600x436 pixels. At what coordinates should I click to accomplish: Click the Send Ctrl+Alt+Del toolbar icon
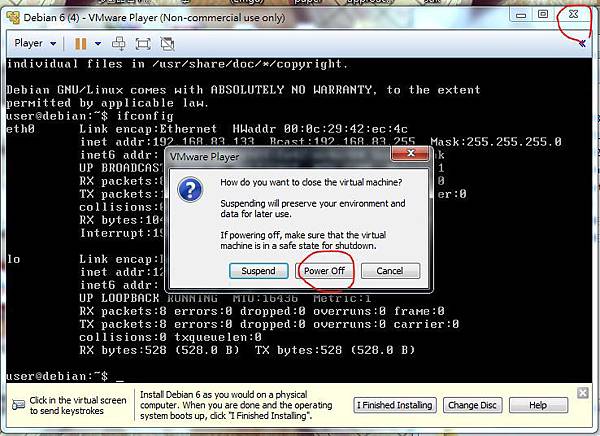click(119, 44)
